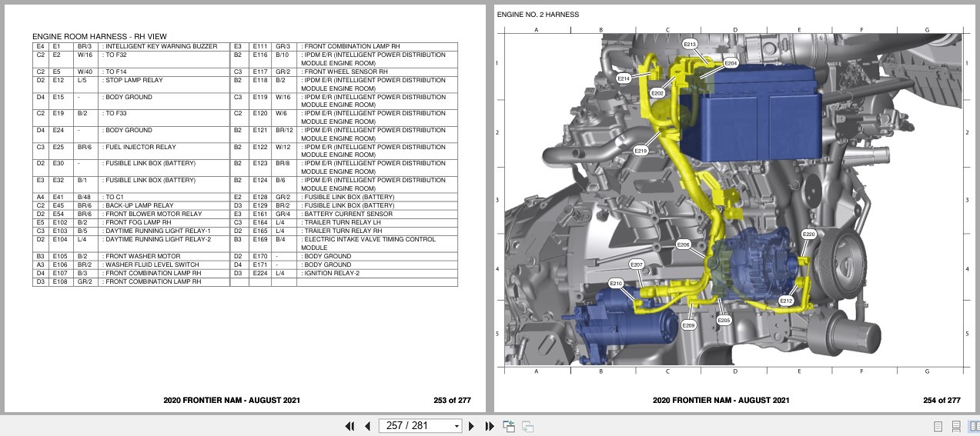Go to the previous page
Viewport: 980px width, 436px height.
coord(367,426)
